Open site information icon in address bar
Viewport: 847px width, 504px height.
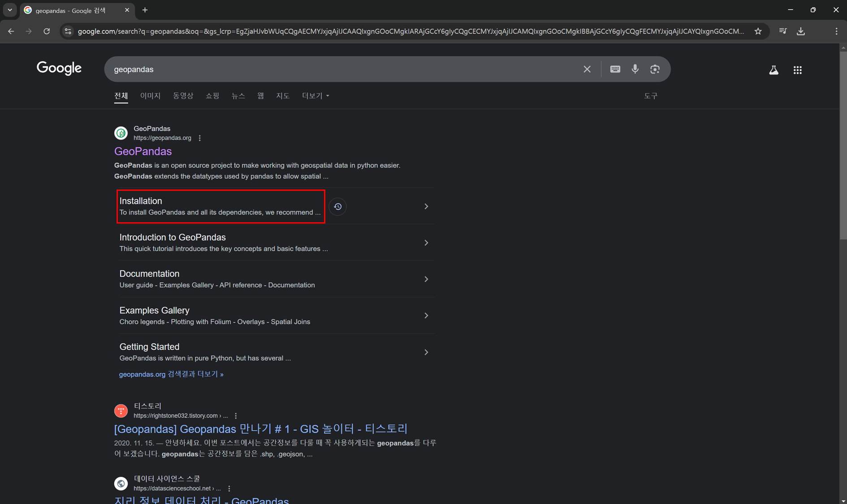[x=68, y=31]
